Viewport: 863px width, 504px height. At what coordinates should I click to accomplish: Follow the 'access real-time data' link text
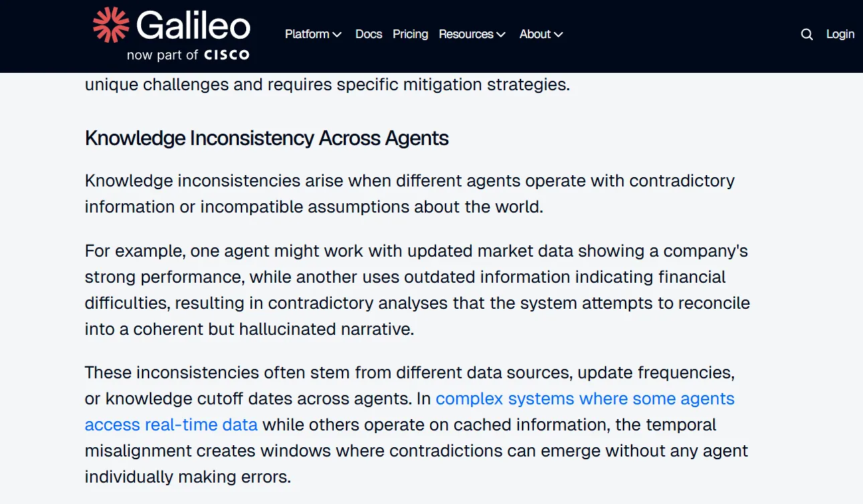(x=171, y=425)
